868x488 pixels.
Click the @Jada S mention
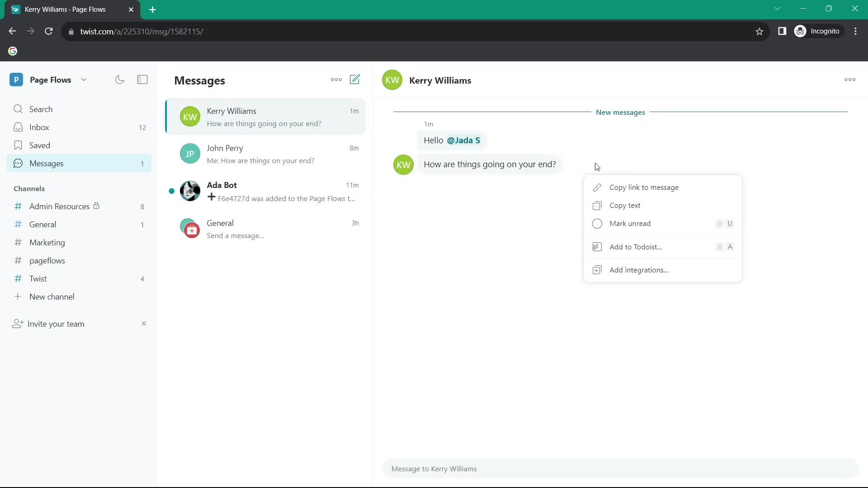pyautogui.click(x=463, y=141)
